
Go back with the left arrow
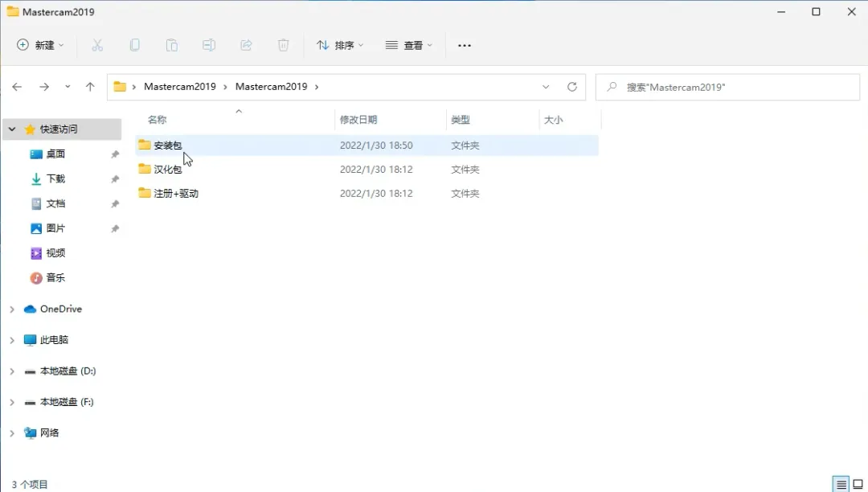17,87
